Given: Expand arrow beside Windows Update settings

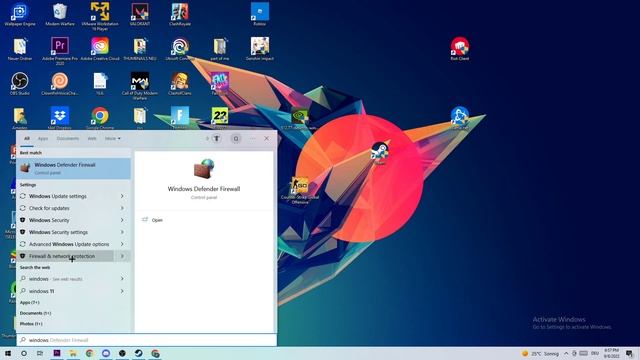Looking at the screenshot, I should pos(122,196).
